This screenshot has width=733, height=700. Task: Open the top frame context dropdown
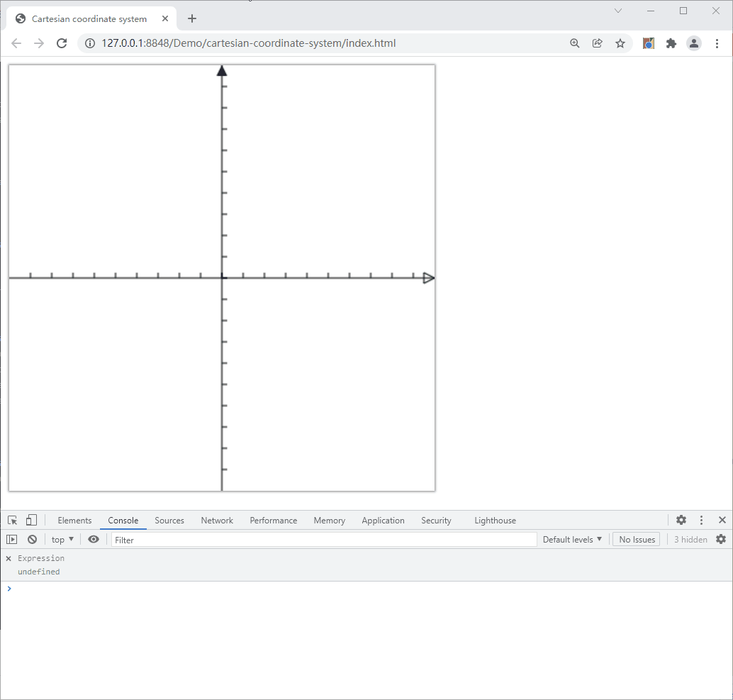click(62, 539)
